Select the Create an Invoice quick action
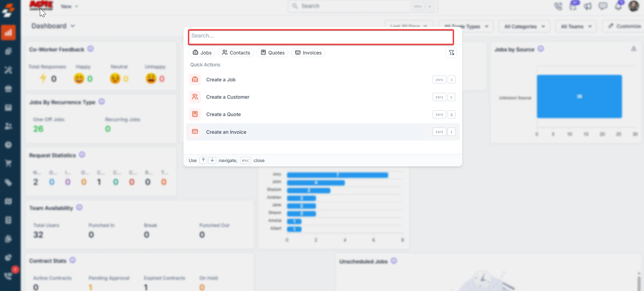644x291 pixels. (x=323, y=132)
